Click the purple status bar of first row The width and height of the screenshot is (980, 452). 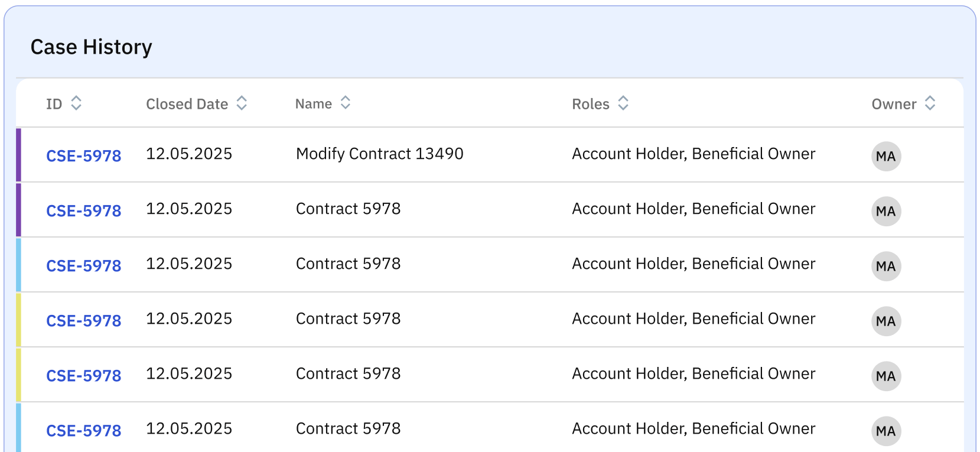(19, 155)
